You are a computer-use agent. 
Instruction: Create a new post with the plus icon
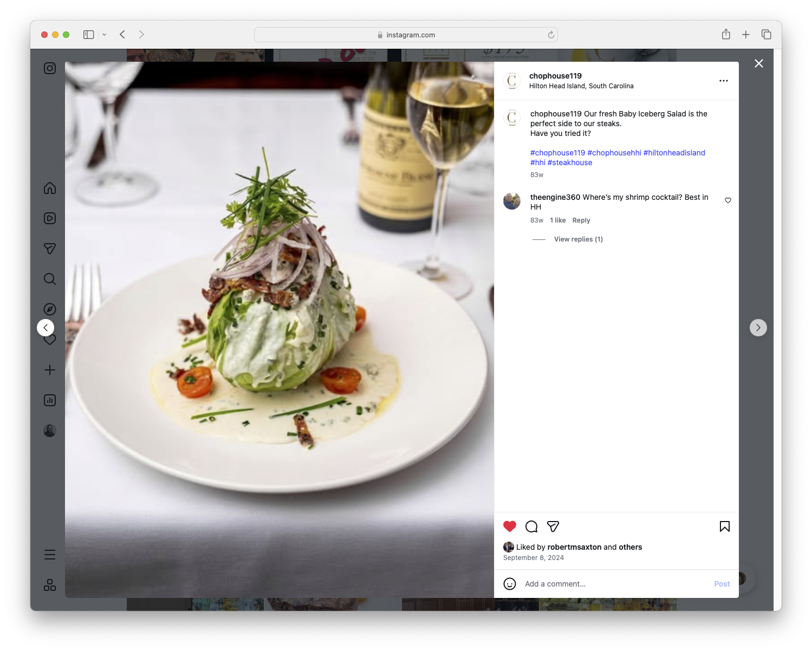(49, 370)
